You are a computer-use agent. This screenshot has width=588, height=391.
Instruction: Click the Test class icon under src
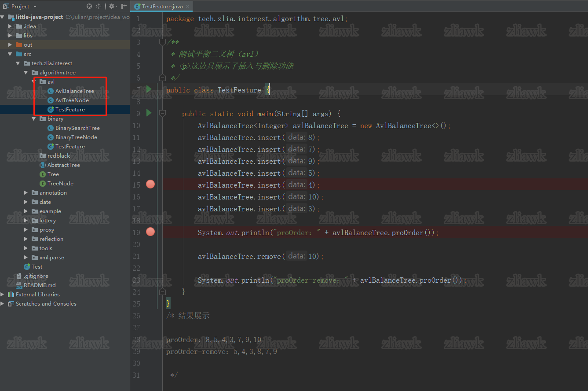(27, 267)
